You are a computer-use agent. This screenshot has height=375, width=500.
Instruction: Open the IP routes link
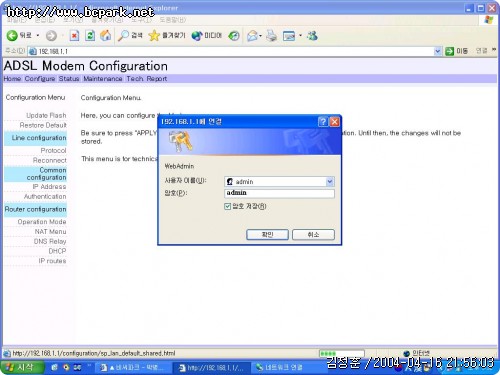[x=52, y=261]
